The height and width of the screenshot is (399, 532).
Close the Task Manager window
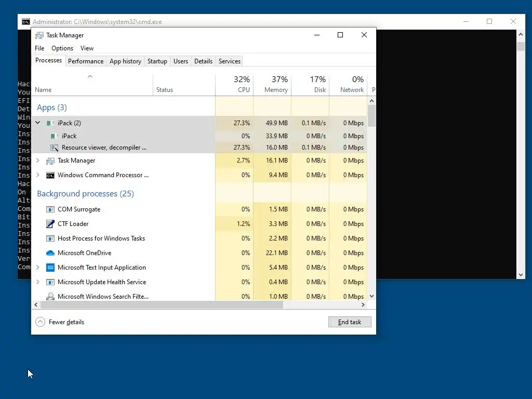[x=364, y=35]
